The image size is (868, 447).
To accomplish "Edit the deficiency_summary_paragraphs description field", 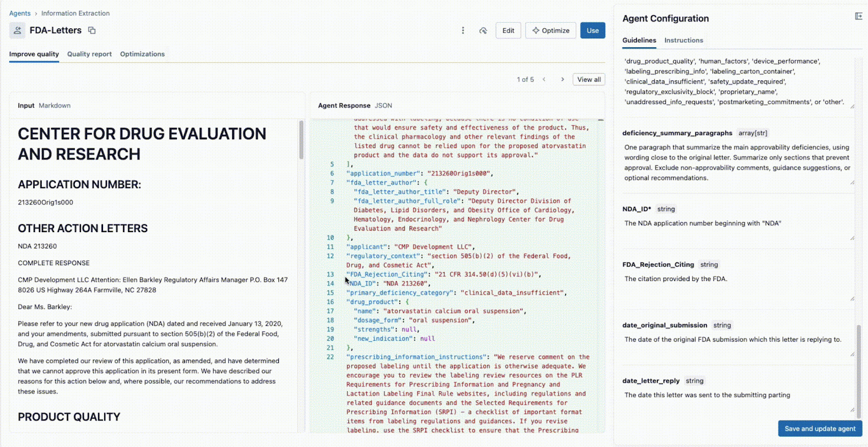I will pyautogui.click(x=738, y=163).
